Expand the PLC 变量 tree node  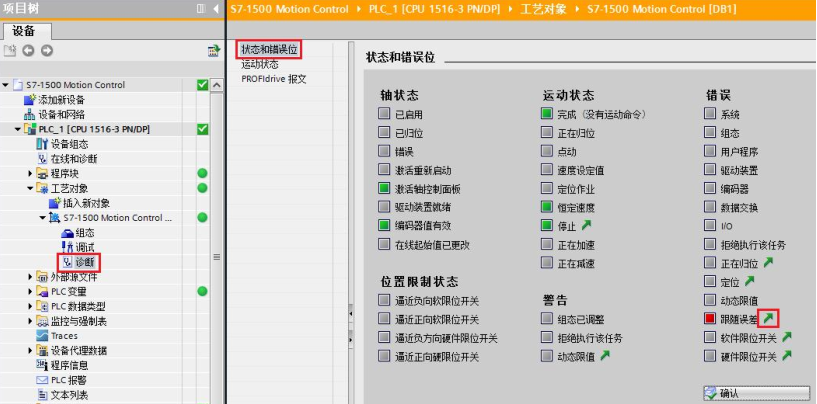30,291
